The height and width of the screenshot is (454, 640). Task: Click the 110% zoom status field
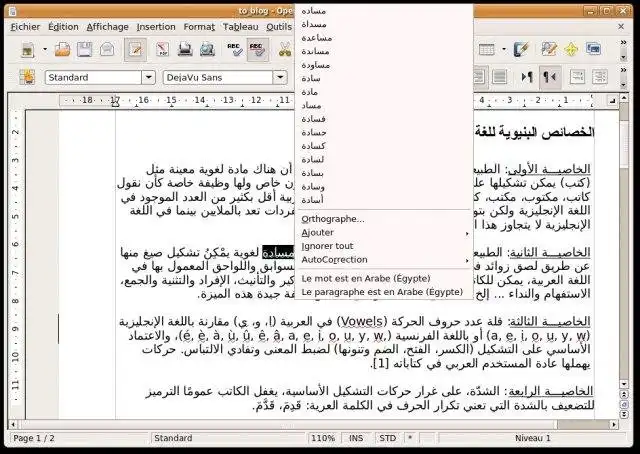323,438
